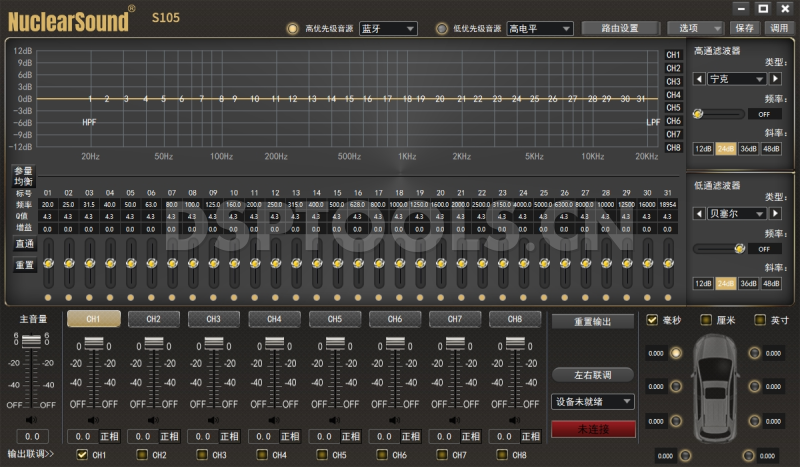The height and width of the screenshot is (467, 800).
Task: Mute the master volume speaker icon
Action: click(x=30, y=420)
